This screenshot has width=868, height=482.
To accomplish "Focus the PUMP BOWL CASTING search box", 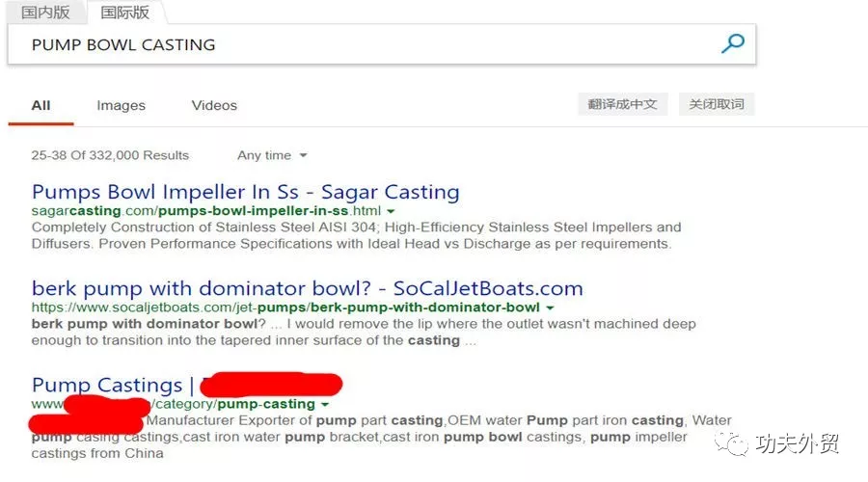I will point(366,44).
